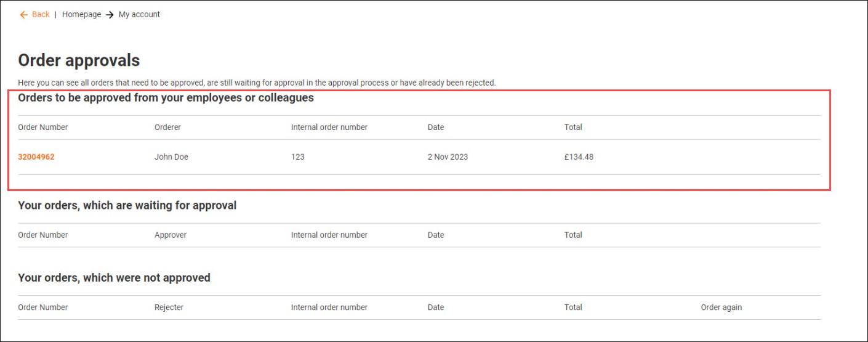
Task: Click 'Orders to be approved' section heading
Action: click(x=166, y=98)
